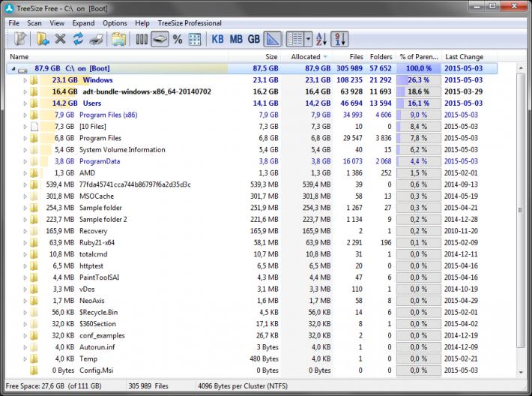Click the Stop/Delete X toolbar icon
532x396 pixels.
pyautogui.click(x=61, y=39)
